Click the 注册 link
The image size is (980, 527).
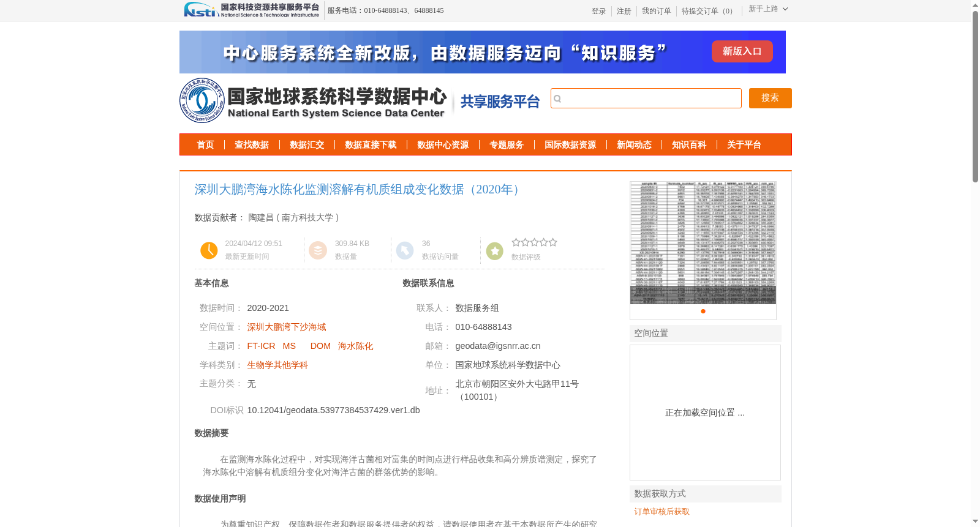click(624, 12)
